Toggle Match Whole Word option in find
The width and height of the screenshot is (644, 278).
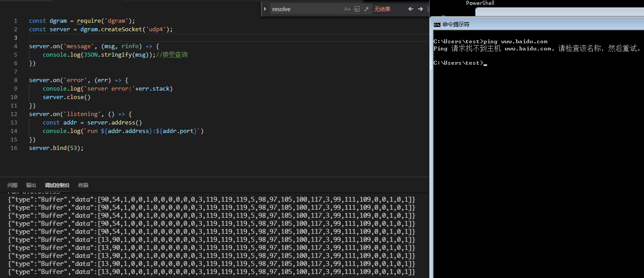click(x=357, y=9)
